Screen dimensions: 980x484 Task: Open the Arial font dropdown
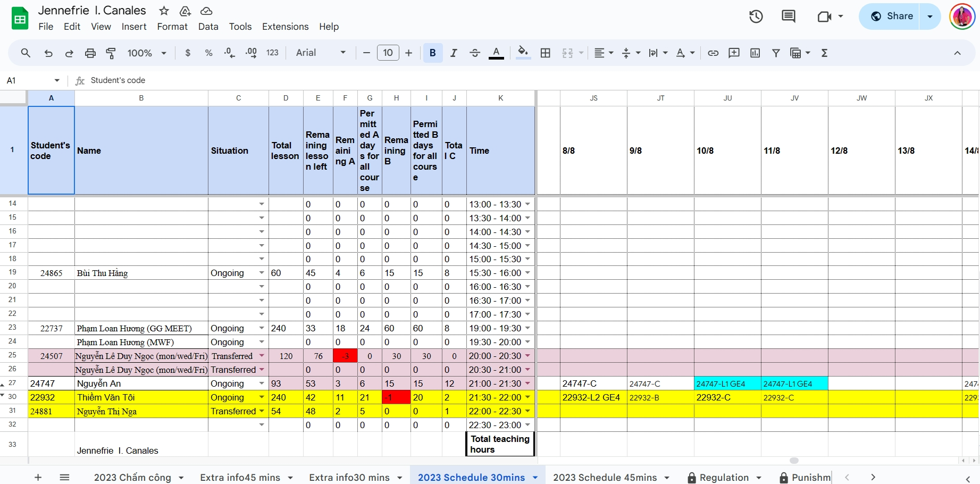coord(321,53)
